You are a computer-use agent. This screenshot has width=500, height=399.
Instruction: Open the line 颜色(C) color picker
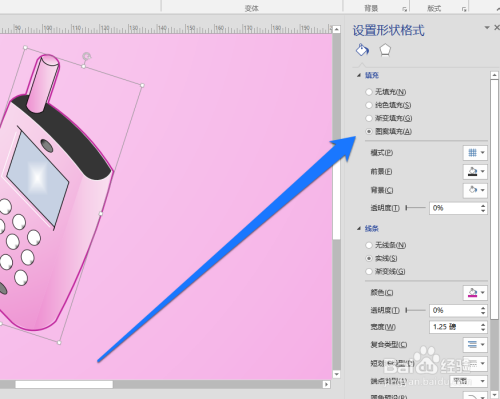click(475, 293)
